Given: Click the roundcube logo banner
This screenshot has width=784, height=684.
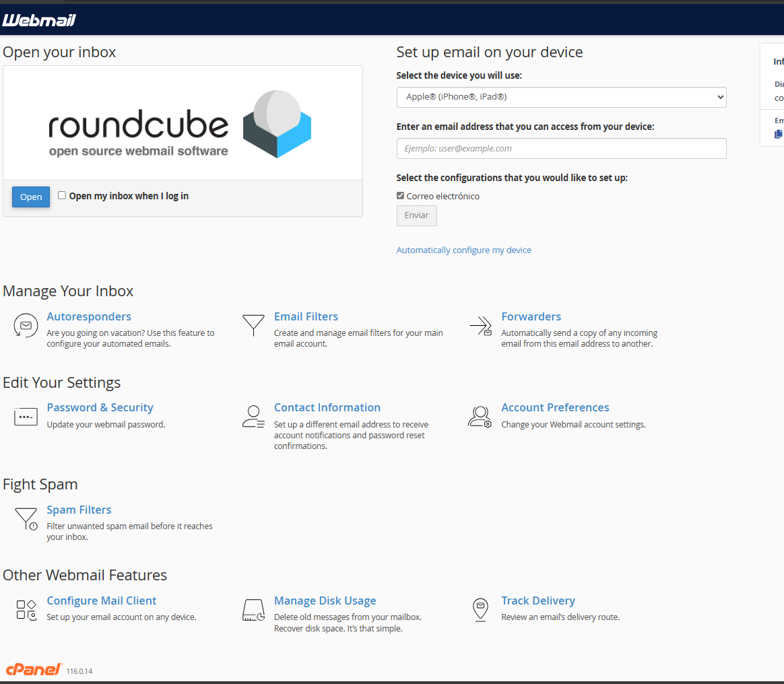Looking at the screenshot, I should point(183,123).
